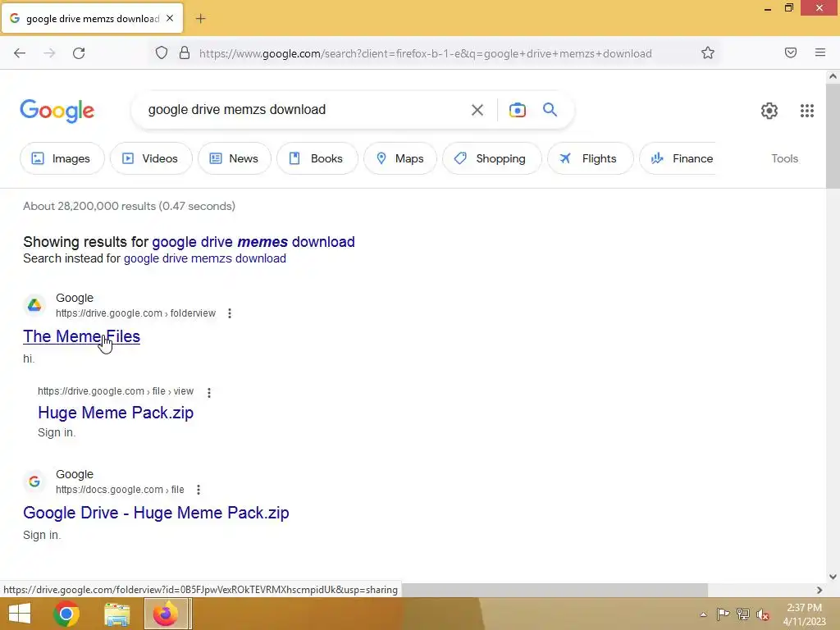Open the Save to Pocket icon
Screen dimensions: 840x630
[x=791, y=52]
